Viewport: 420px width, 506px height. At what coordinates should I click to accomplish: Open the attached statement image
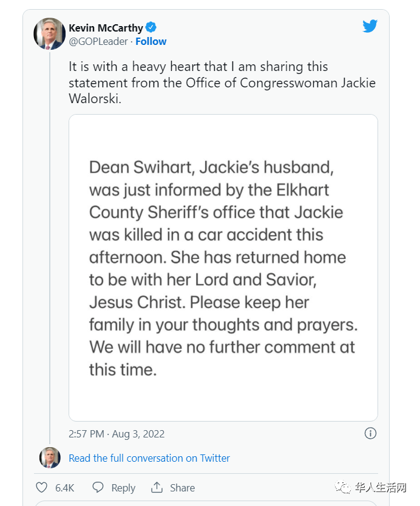[x=223, y=268]
